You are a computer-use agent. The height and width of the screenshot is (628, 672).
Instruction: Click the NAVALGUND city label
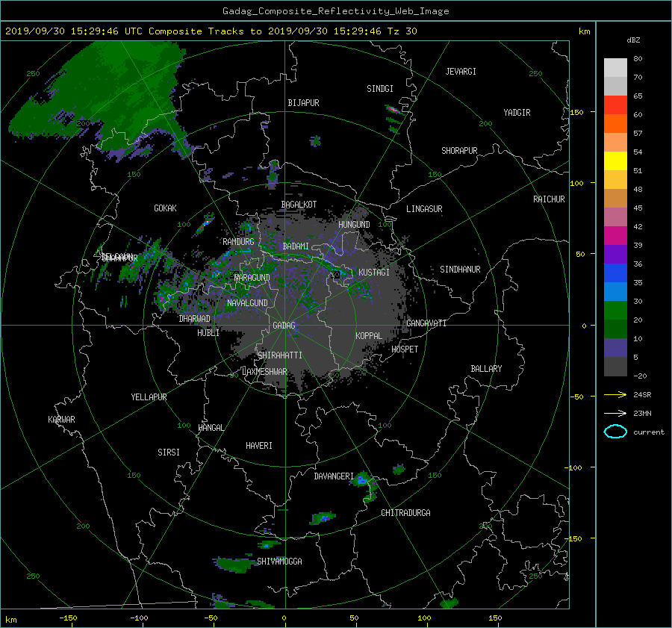pyautogui.click(x=247, y=303)
